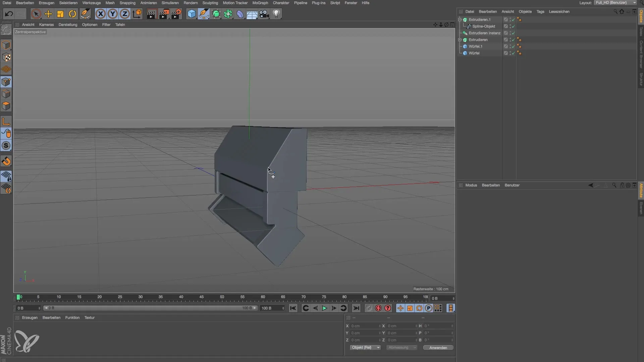Go to end of animation
Viewport: 644px width, 362px height.
pos(356,308)
